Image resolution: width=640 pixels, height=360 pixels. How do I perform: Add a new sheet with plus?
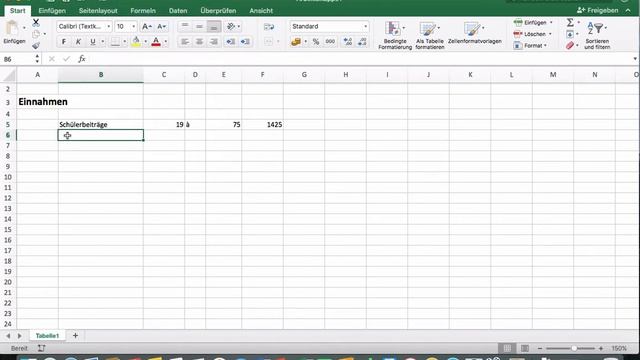pyautogui.click(x=75, y=336)
